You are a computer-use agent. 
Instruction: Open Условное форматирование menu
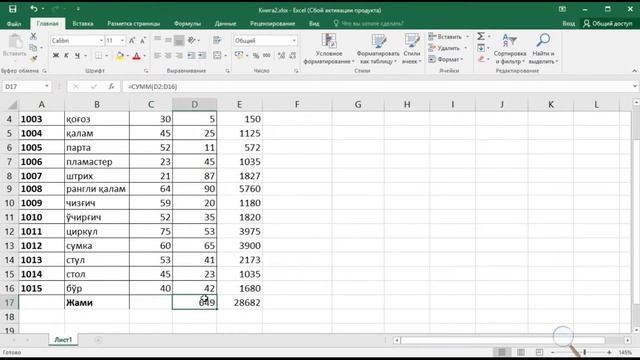click(329, 49)
